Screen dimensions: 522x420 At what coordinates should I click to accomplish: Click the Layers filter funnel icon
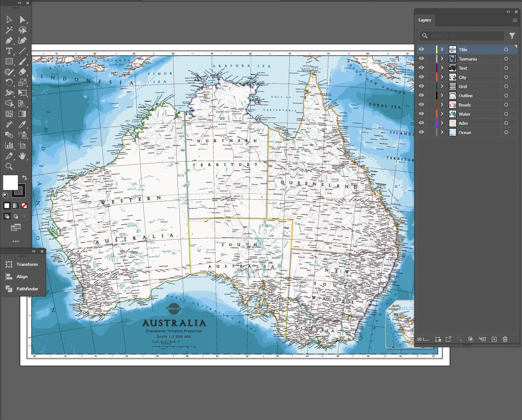(x=512, y=36)
